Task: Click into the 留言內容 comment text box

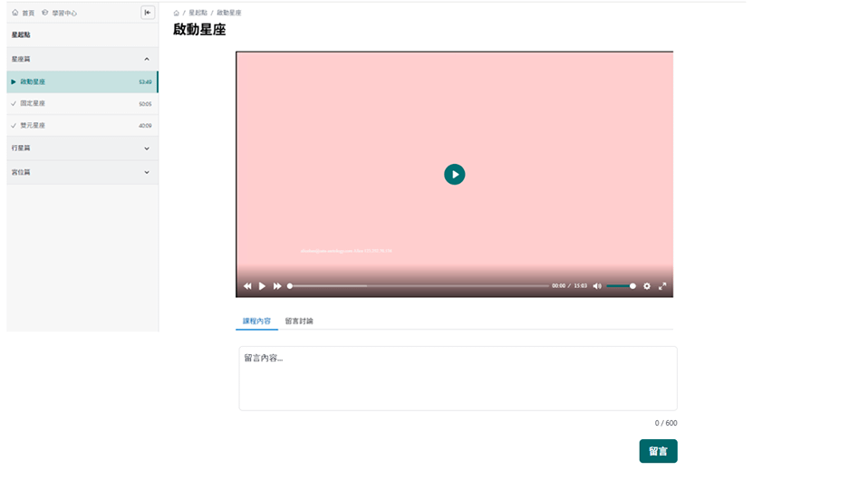Action: [458, 379]
